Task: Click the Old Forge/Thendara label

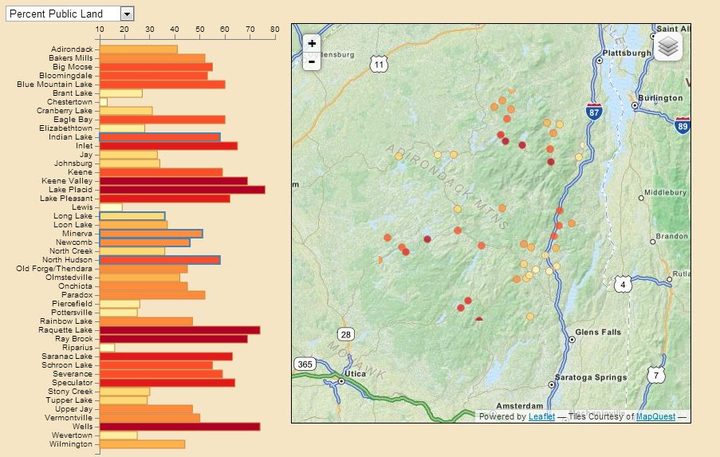Action: [x=54, y=269]
